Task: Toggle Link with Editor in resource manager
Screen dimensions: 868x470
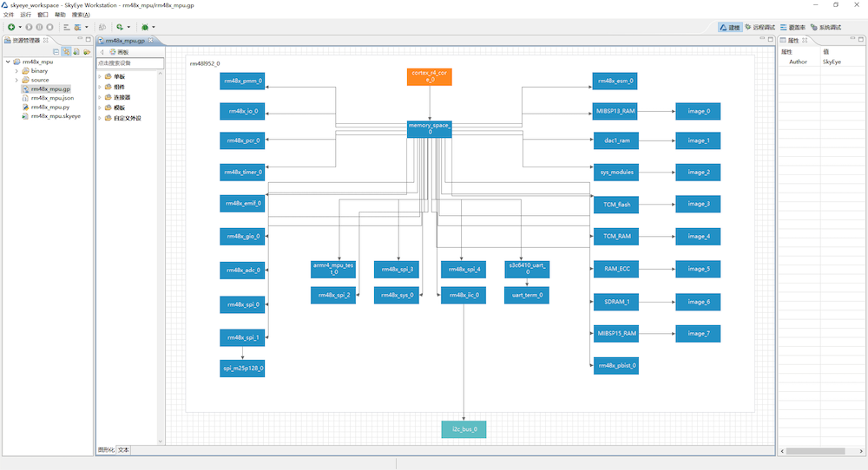Action: coord(66,51)
